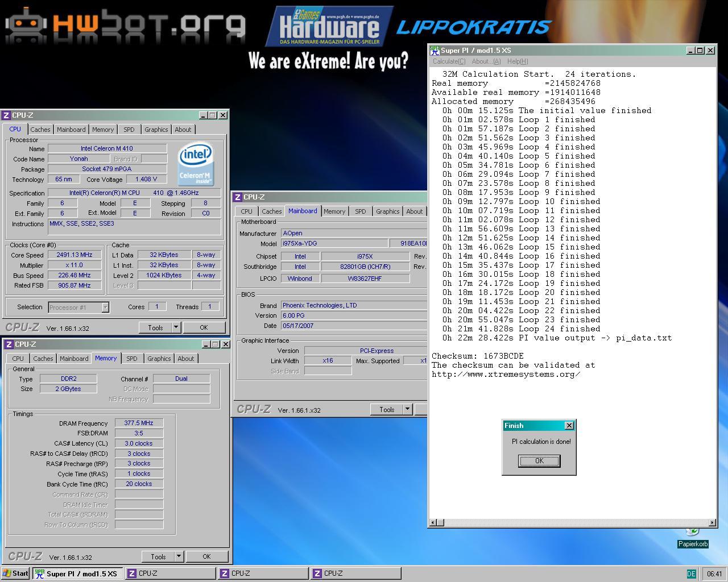Click the Super PI title bar icon
728x582 pixels.
tap(435, 51)
